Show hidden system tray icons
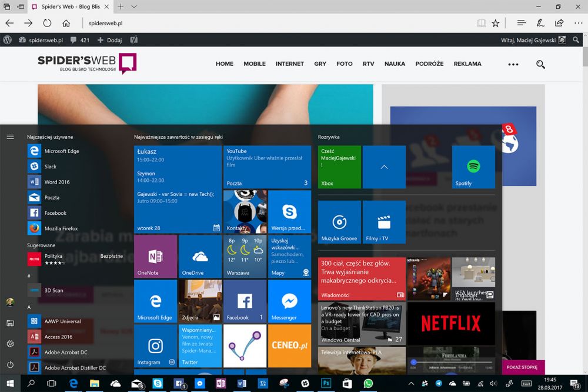The image size is (588, 392). point(412,383)
